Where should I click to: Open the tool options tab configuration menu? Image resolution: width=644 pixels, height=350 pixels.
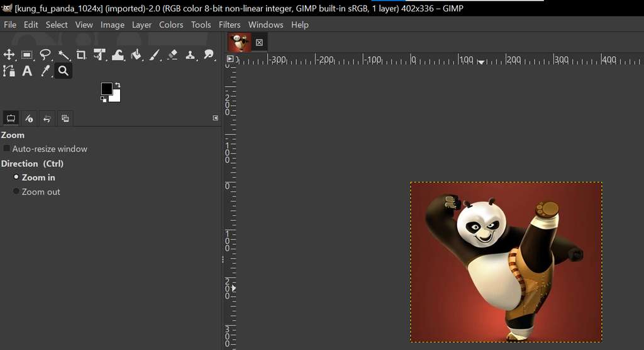(215, 118)
